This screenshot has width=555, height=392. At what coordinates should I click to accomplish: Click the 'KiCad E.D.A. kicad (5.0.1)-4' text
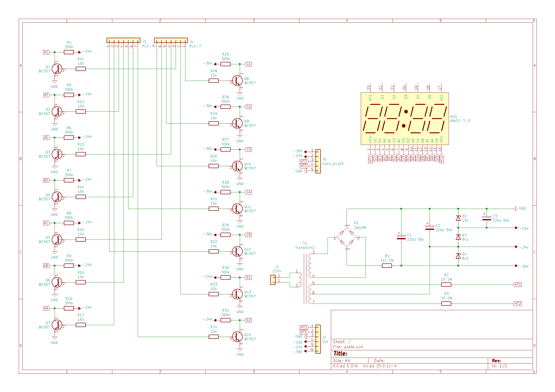click(365, 366)
